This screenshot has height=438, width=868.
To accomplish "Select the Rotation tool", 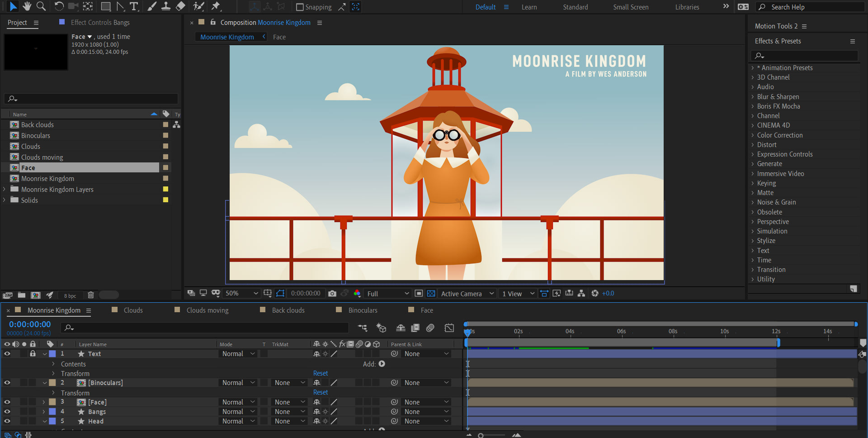I will pyautogui.click(x=59, y=6).
